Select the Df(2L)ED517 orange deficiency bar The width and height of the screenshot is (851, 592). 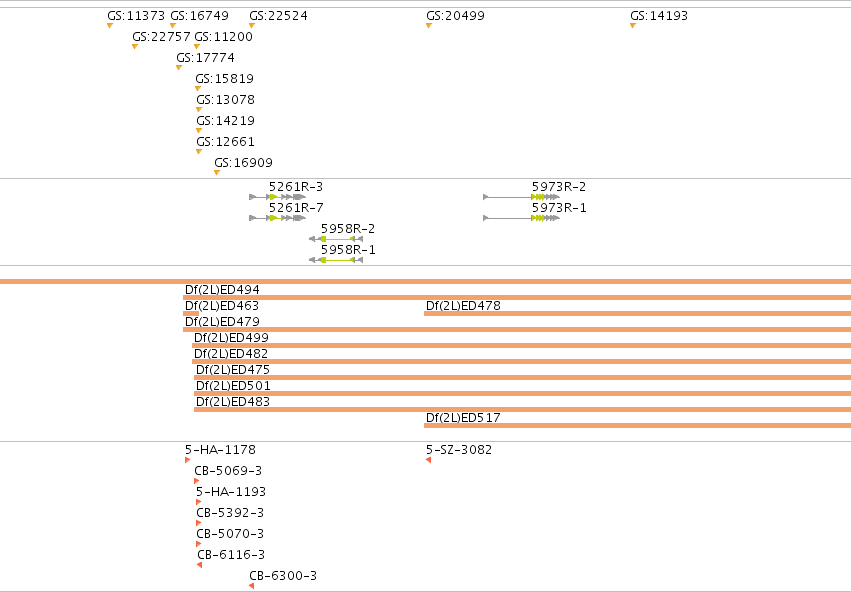point(637,425)
